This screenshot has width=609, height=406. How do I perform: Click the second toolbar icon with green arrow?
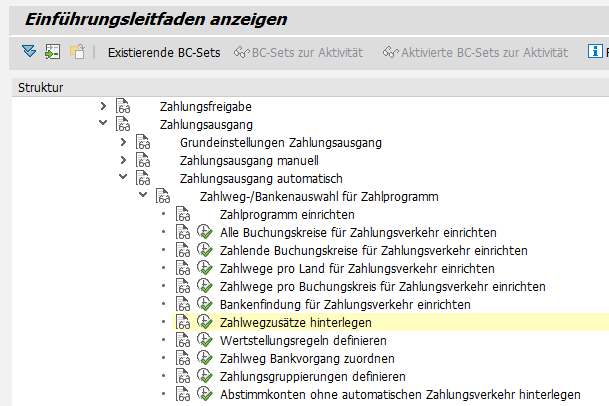click(x=52, y=51)
